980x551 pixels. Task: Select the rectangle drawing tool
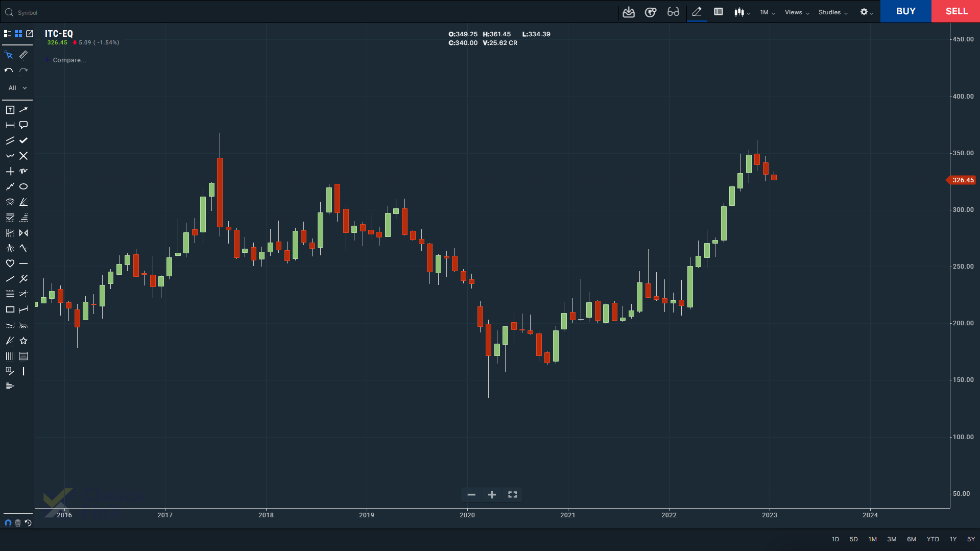click(10, 309)
